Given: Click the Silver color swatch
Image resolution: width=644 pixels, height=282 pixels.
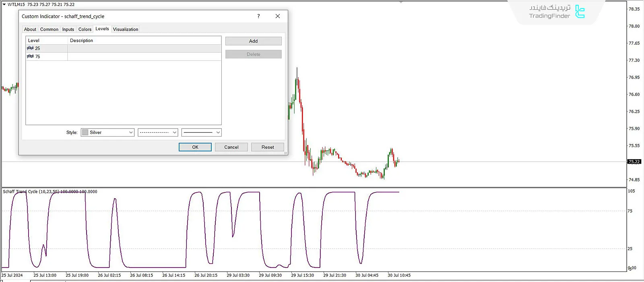Looking at the screenshot, I should pyautogui.click(x=85, y=133).
